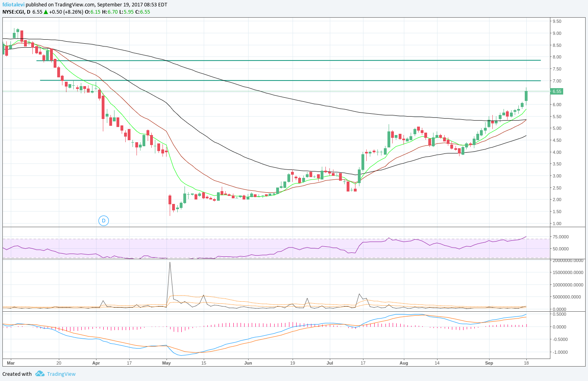Click the MACD axis value 0.5000
This screenshot has height=381, width=588.
point(560,314)
